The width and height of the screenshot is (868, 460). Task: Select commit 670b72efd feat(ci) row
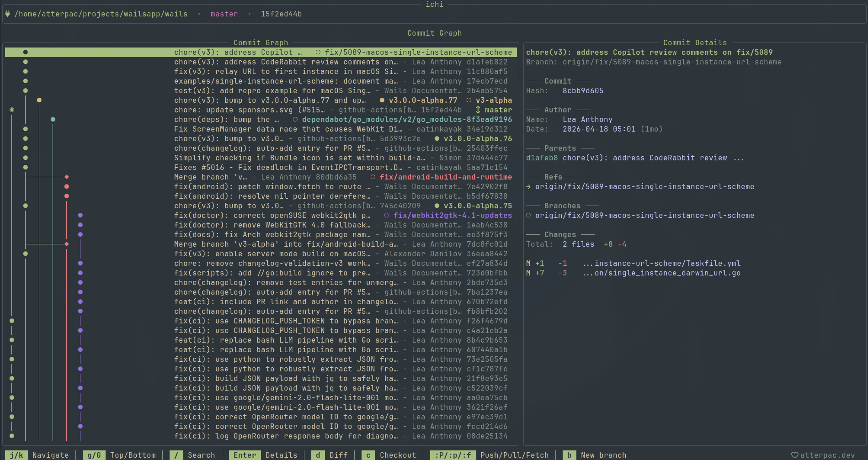coord(261,301)
